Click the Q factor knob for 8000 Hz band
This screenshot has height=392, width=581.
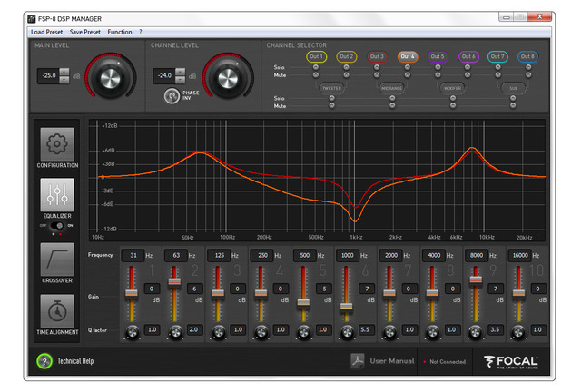[x=476, y=330]
